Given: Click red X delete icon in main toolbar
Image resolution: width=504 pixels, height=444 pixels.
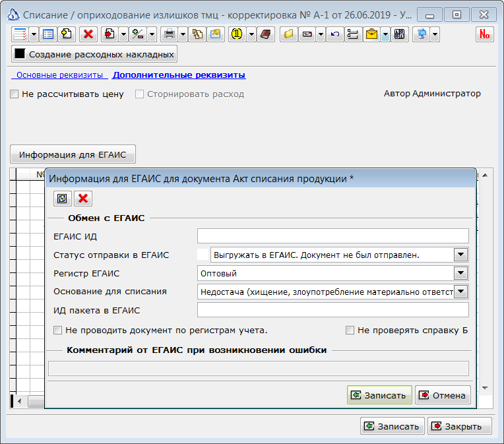Looking at the screenshot, I should pos(88,34).
